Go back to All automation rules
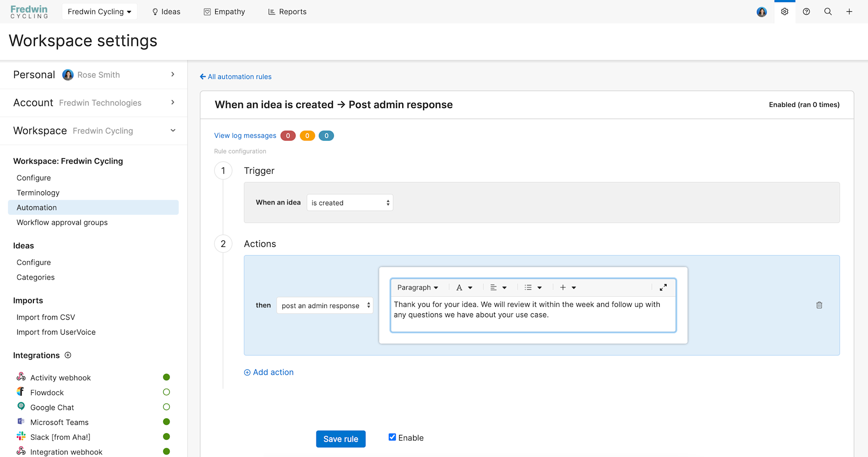 coord(236,77)
